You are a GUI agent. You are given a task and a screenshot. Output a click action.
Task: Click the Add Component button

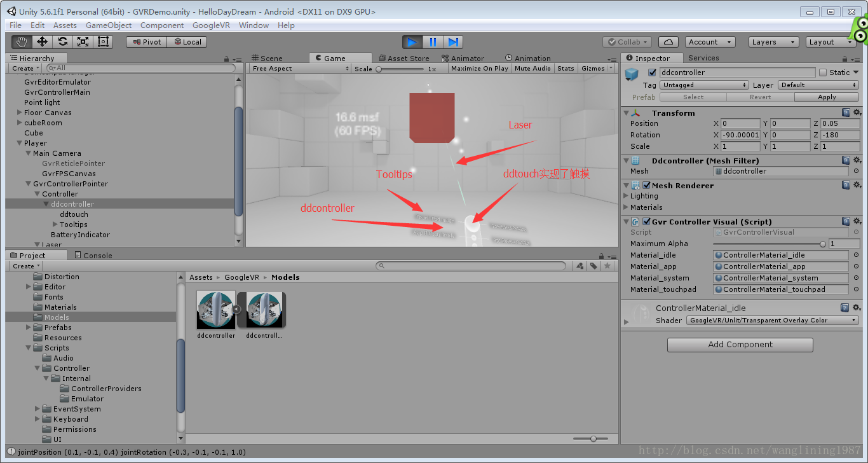pyautogui.click(x=740, y=345)
